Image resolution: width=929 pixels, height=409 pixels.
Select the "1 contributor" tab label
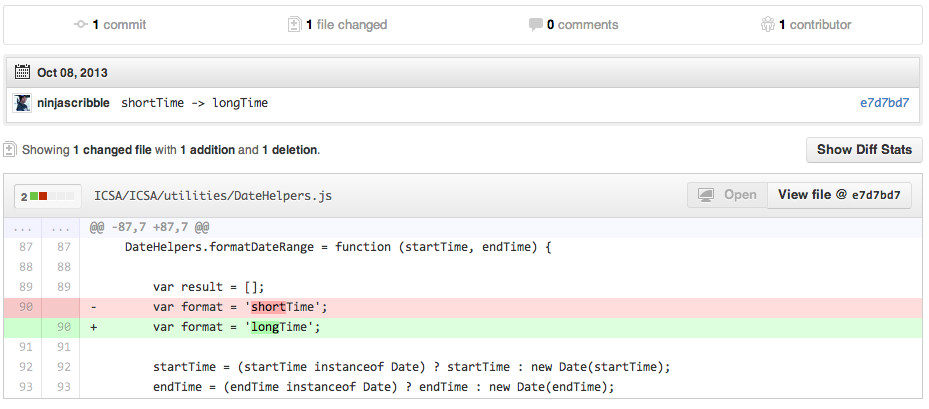pyautogui.click(x=815, y=24)
